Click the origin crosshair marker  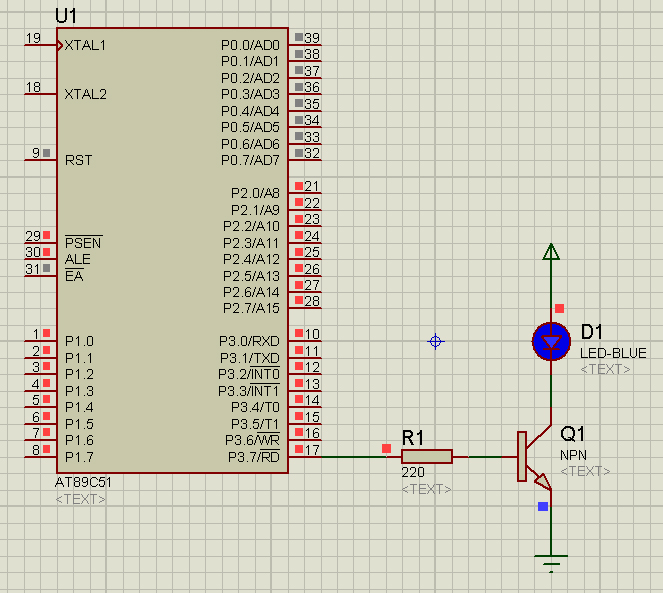pyautogui.click(x=436, y=341)
